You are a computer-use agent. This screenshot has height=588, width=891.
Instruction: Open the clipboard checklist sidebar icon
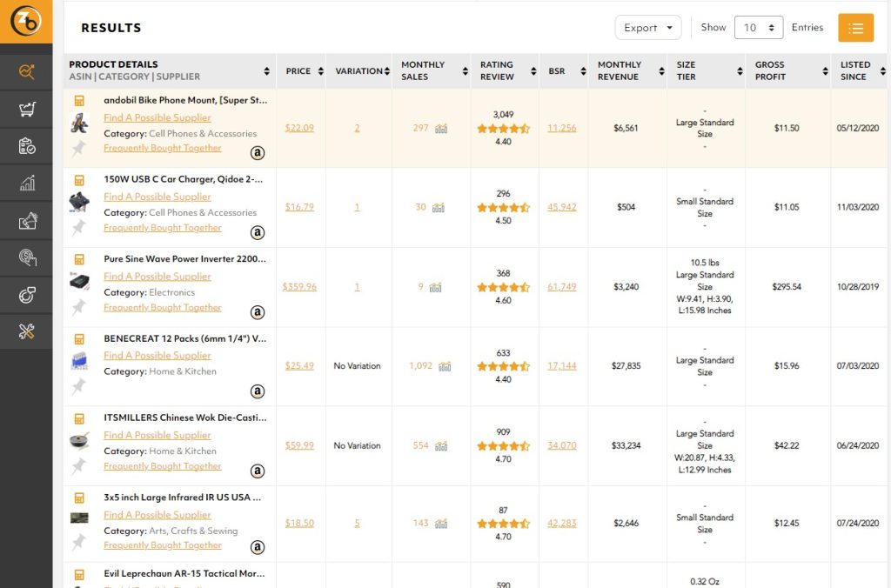coord(26,146)
